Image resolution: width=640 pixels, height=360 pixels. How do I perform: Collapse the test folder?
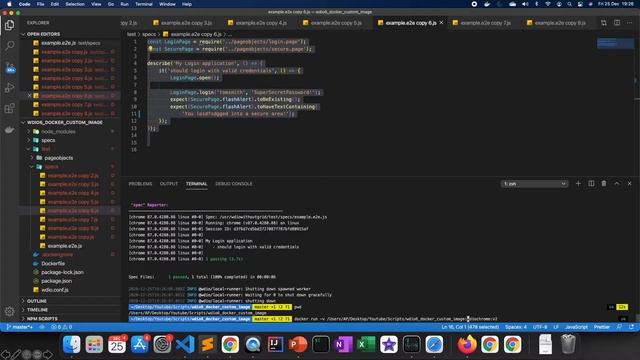pyautogui.click(x=45, y=149)
